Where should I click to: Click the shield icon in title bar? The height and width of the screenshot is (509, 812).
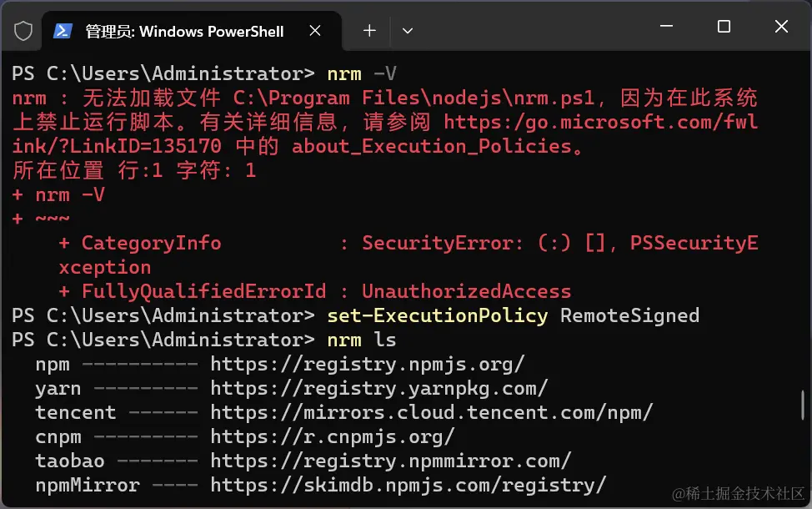[x=23, y=32]
